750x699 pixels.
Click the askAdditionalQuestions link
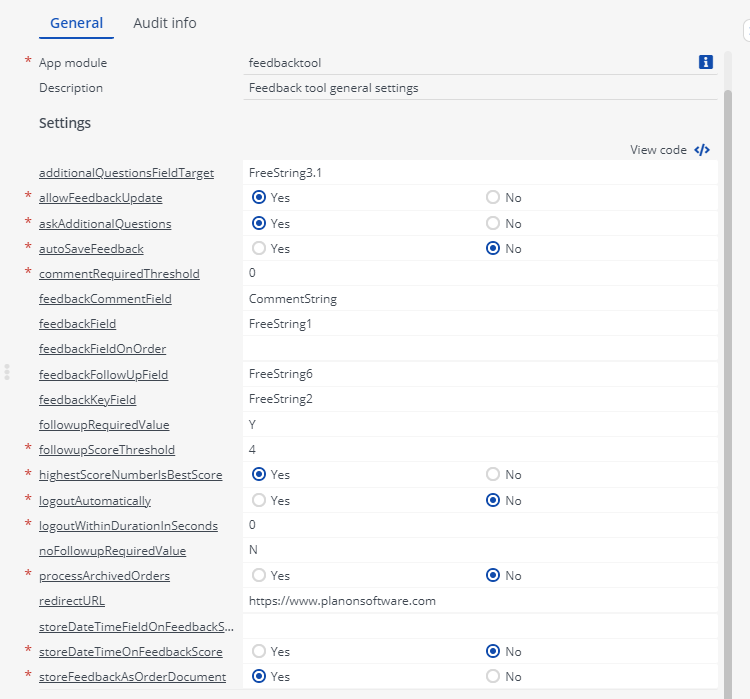tap(105, 224)
